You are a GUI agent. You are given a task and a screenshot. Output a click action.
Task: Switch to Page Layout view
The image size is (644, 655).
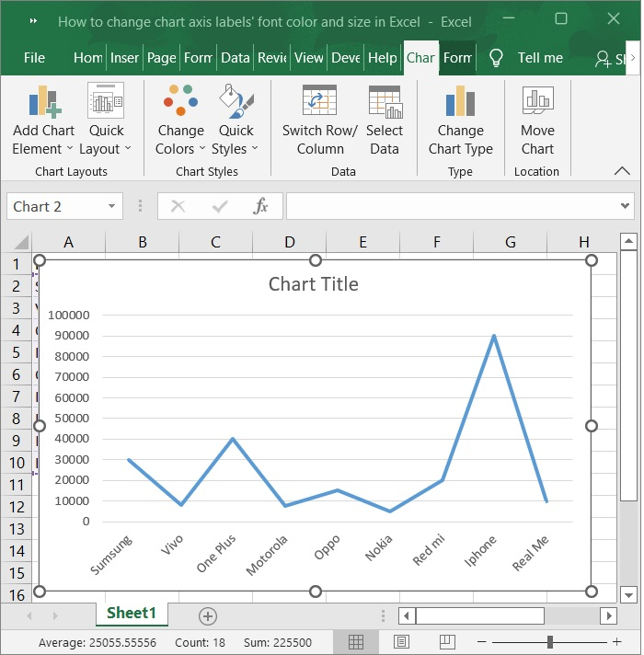tap(401, 641)
